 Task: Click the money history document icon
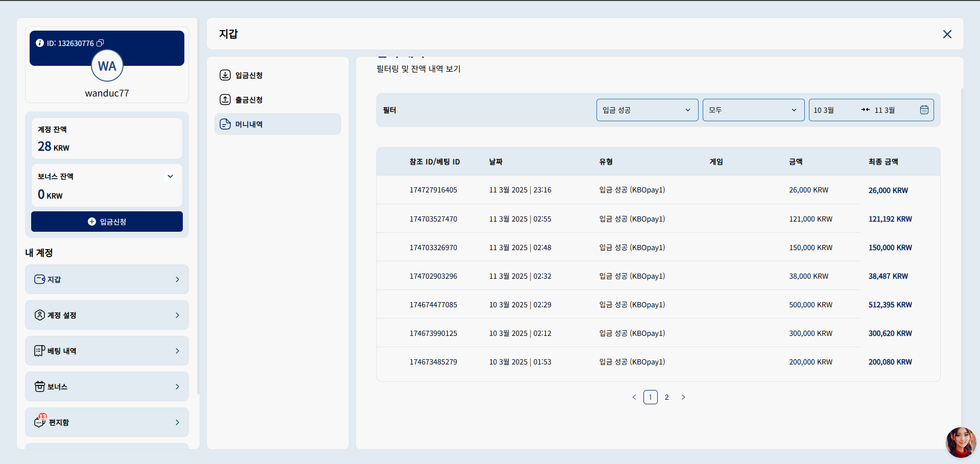[225, 124]
